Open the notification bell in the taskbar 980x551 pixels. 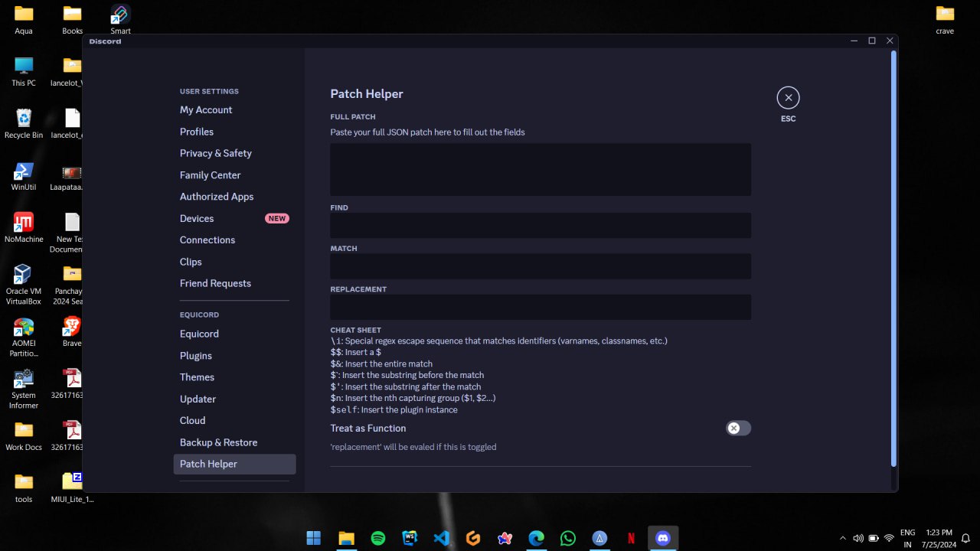pos(966,538)
